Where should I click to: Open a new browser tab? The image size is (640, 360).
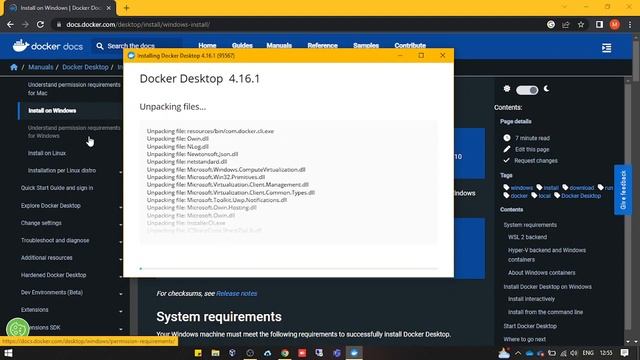pos(126,8)
